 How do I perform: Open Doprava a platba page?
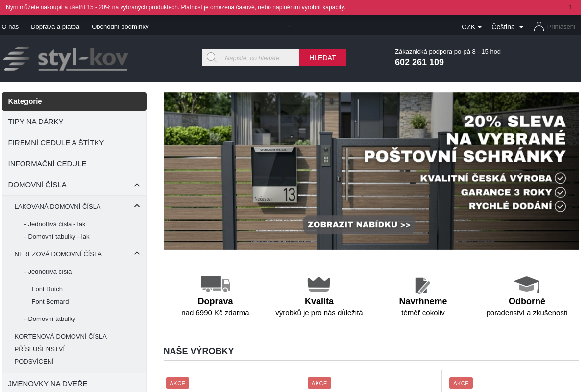[x=55, y=27]
